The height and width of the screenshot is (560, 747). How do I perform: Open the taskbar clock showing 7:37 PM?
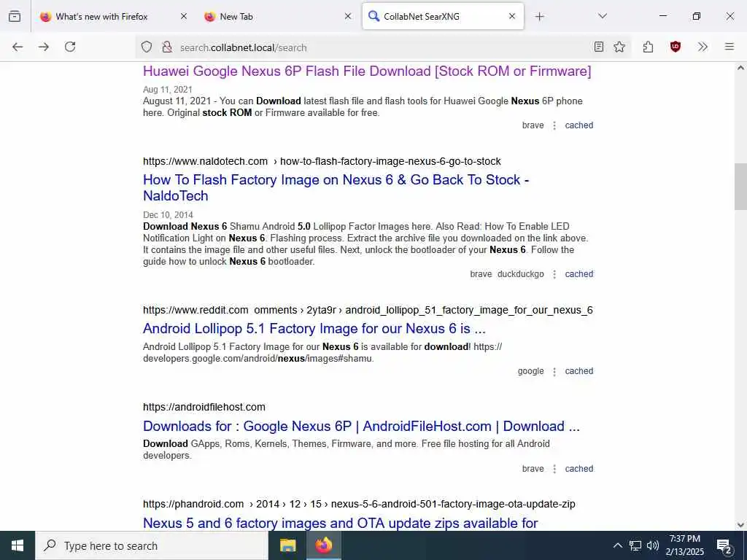point(684,545)
